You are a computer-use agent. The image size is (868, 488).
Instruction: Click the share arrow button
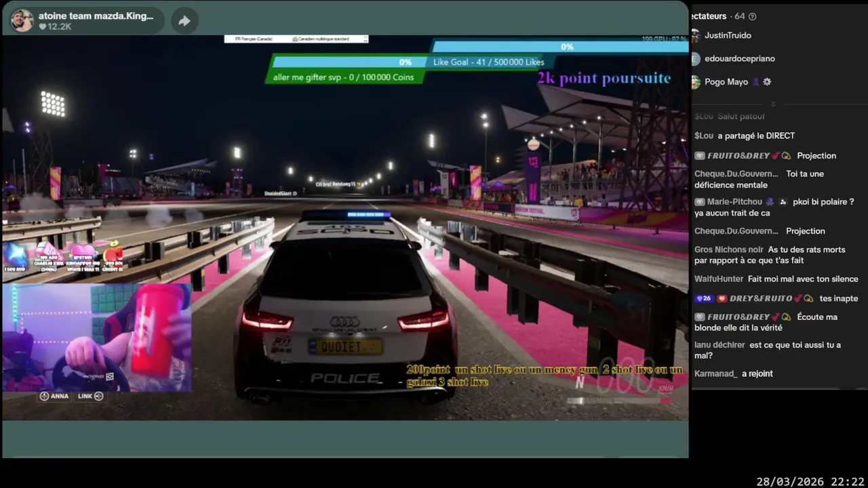pos(184,21)
